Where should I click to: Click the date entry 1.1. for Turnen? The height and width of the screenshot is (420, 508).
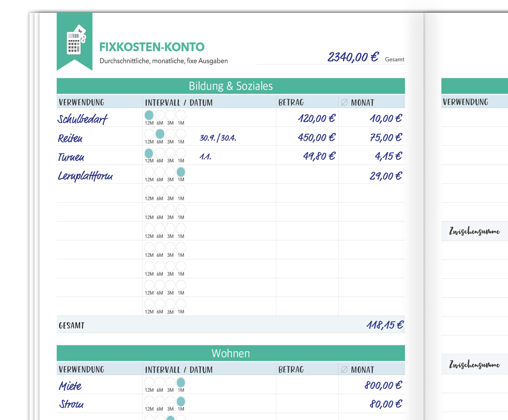[x=205, y=156]
